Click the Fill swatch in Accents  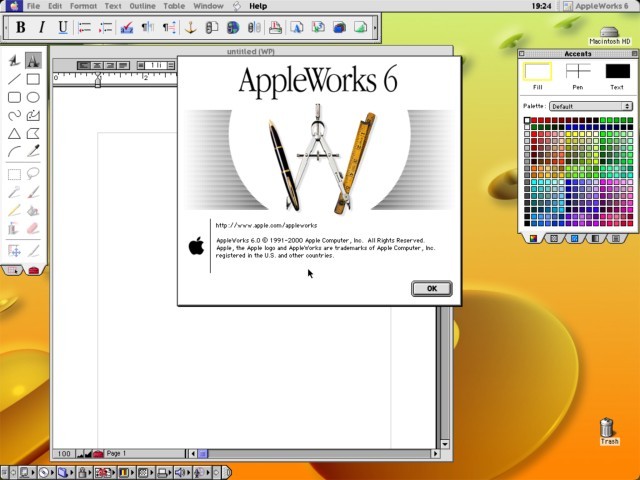538,71
